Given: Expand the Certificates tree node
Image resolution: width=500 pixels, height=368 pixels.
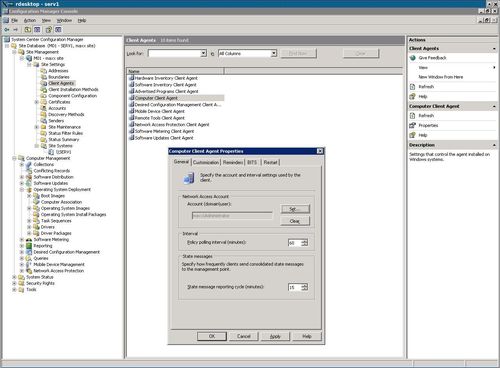Looking at the screenshot, I should pyautogui.click(x=37, y=102).
